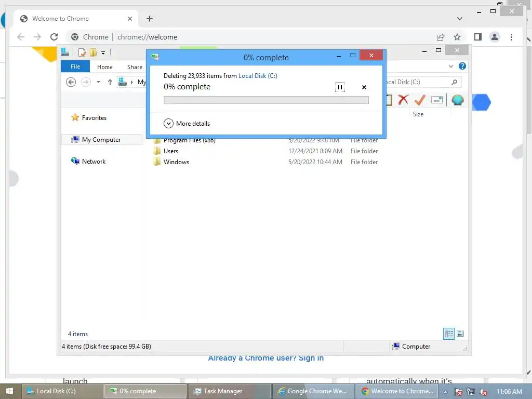
Task: Click the network tray icon
Action: coord(471,392)
